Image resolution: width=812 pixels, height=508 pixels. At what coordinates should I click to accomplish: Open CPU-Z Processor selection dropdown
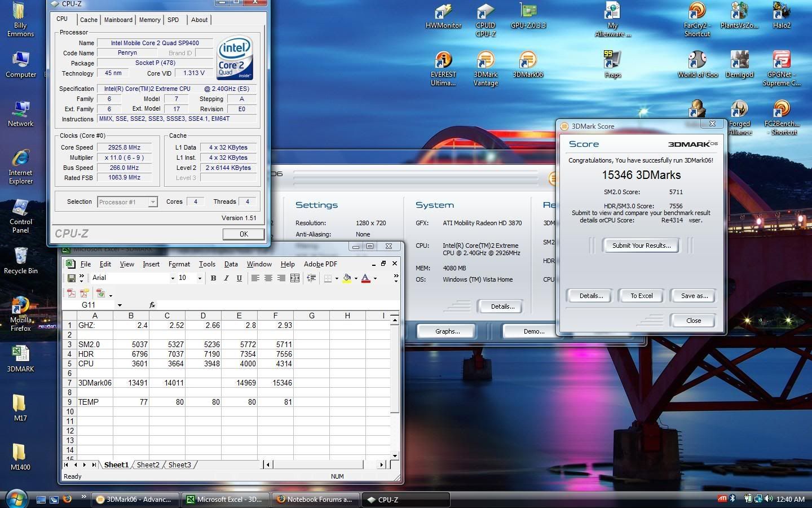pyautogui.click(x=152, y=202)
